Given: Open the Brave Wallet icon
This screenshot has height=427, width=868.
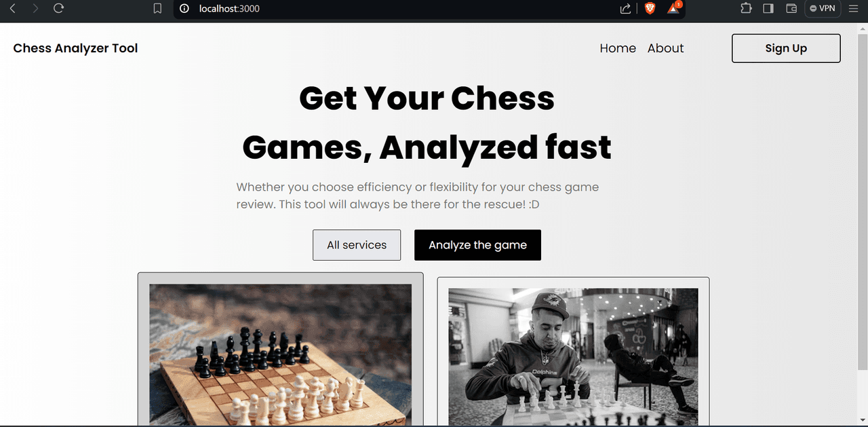Looking at the screenshot, I should 791,9.
